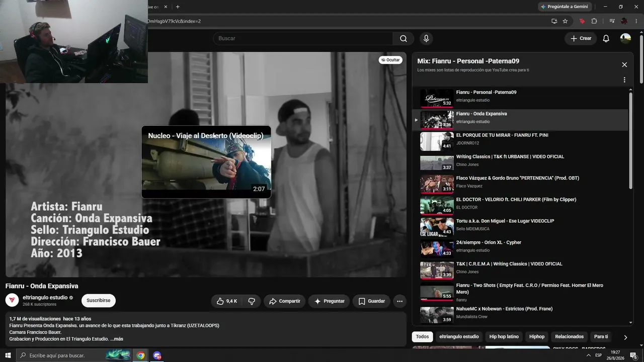644x362 pixels.
Task: Play Flaco Vázquez & Gordo Bruno PERTENENCIA
Action: (521, 185)
